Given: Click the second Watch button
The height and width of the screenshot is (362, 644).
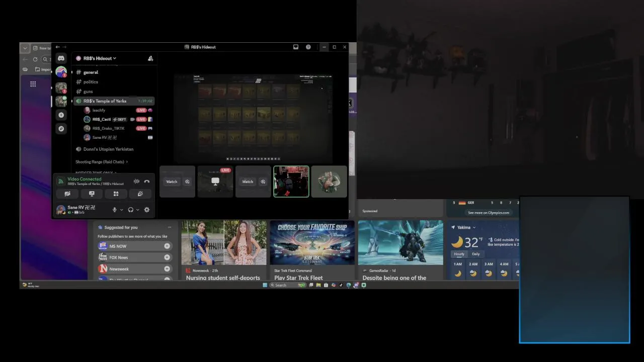Looking at the screenshot, I should [x=248, y=182].
